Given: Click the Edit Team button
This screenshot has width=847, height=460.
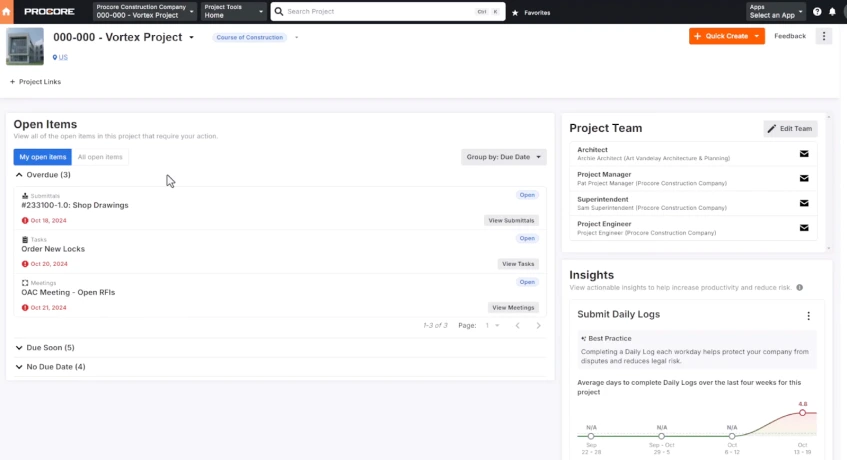Looking at the screenshot, I should pos(790,128).
